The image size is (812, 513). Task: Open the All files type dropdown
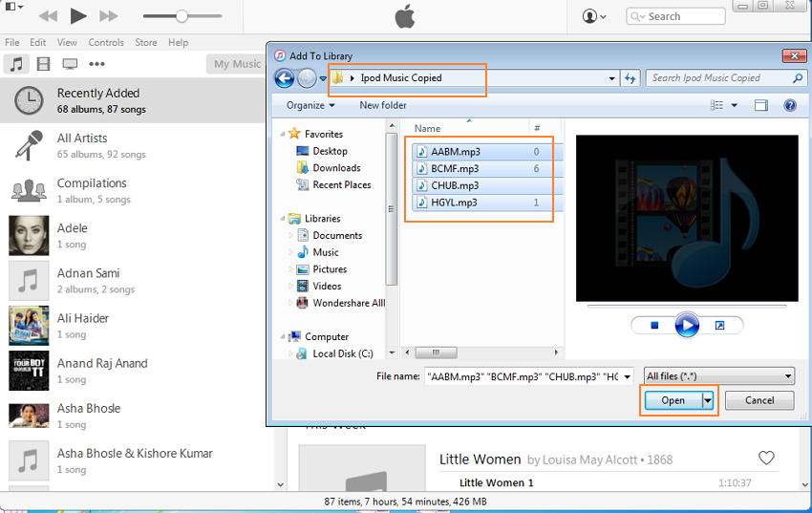point(719,376)
